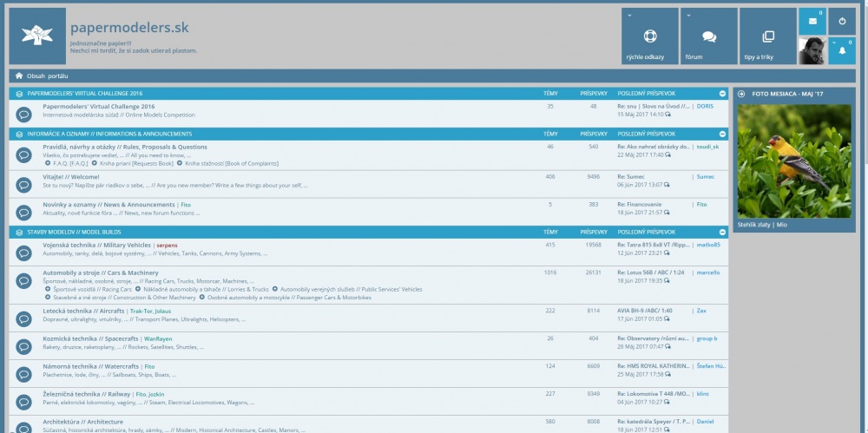Click forum status icon for Železničná technika row
The width and height of the screenshot is (868, 433).
(x=23, y=402)
